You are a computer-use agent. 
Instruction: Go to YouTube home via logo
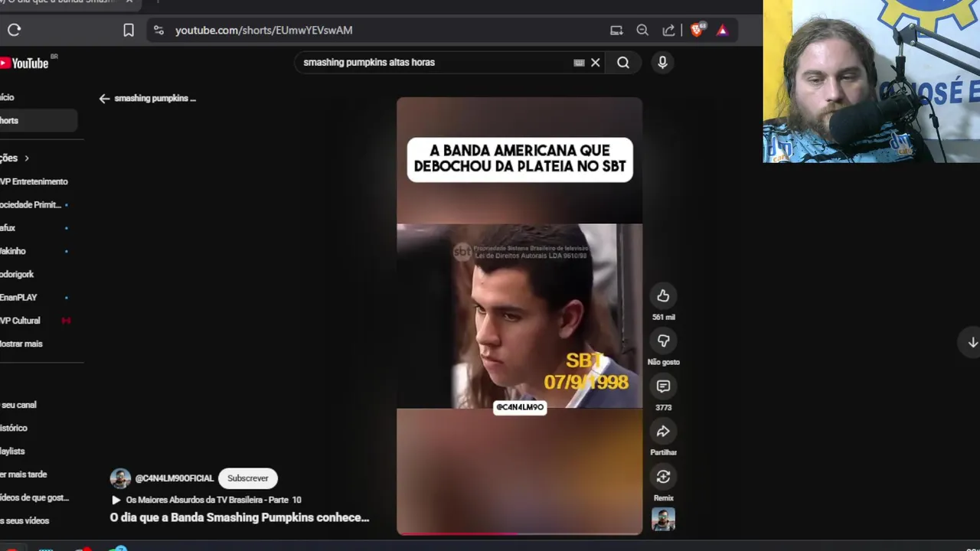(x=24, y=63)
